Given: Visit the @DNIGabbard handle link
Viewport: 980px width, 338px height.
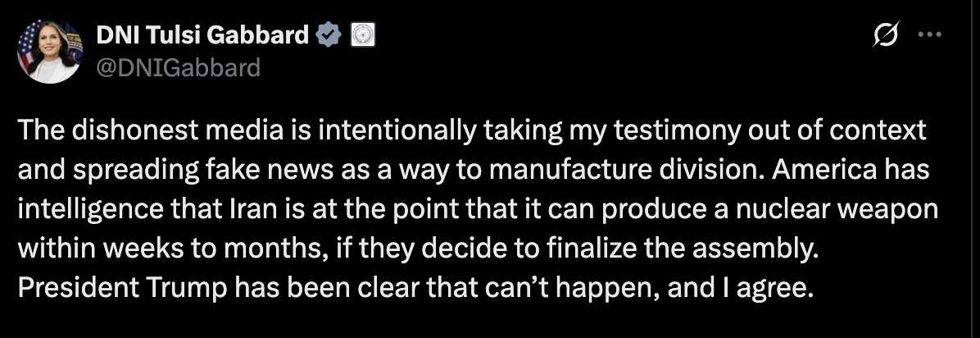Looking at the screenshot, I should 178,66.
